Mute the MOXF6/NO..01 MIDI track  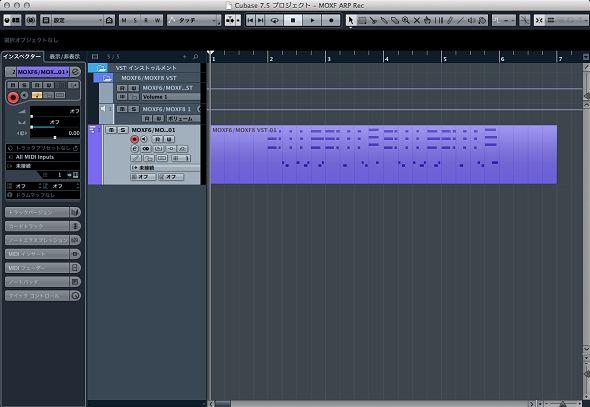[x=111, y=130]
